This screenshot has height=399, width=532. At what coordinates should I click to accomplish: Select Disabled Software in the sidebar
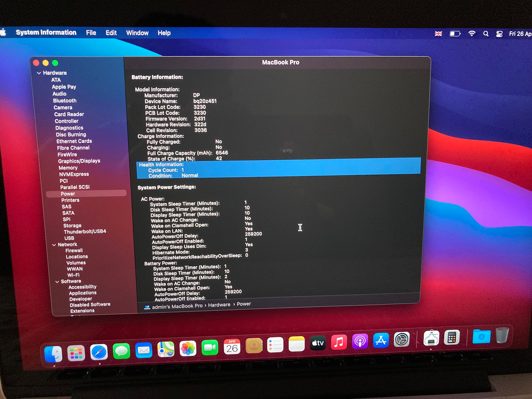pos(90,305)
